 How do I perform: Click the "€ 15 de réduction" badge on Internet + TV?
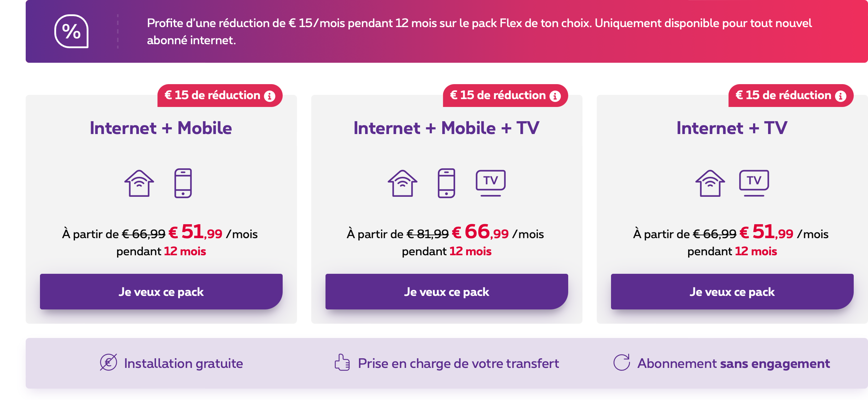coord(783,95)
